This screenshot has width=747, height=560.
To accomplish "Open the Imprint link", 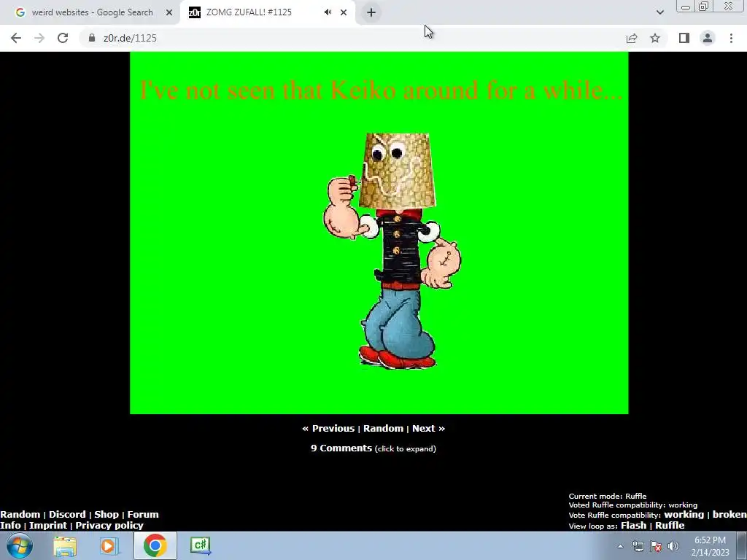I will (x=48, y=525).
